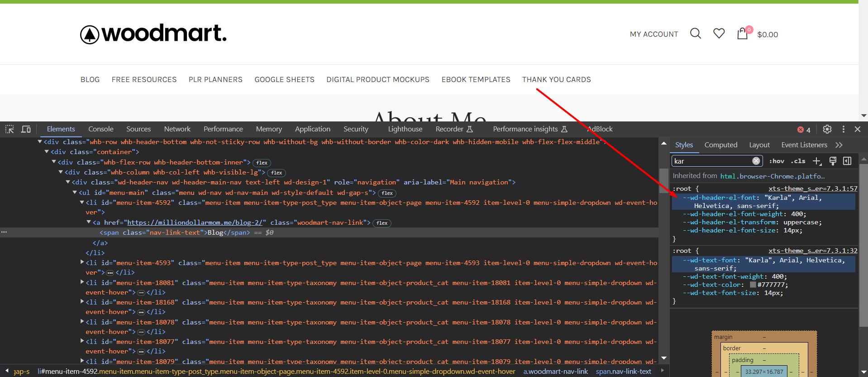Open the Event Listeners tab
The height and width of the screenshot is (377, 868).
pyautogui.click(x=804, y=145)
